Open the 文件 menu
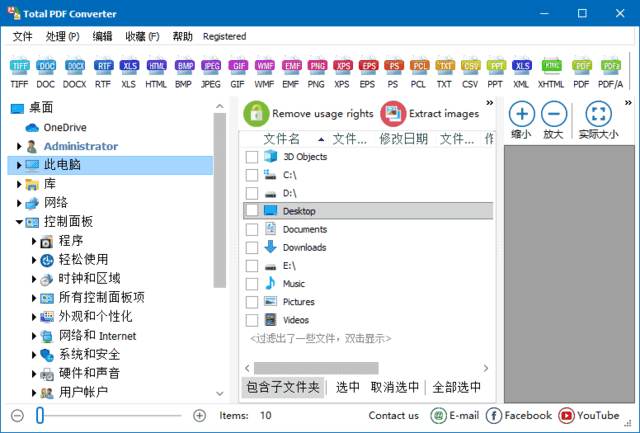 coord(22,36)
